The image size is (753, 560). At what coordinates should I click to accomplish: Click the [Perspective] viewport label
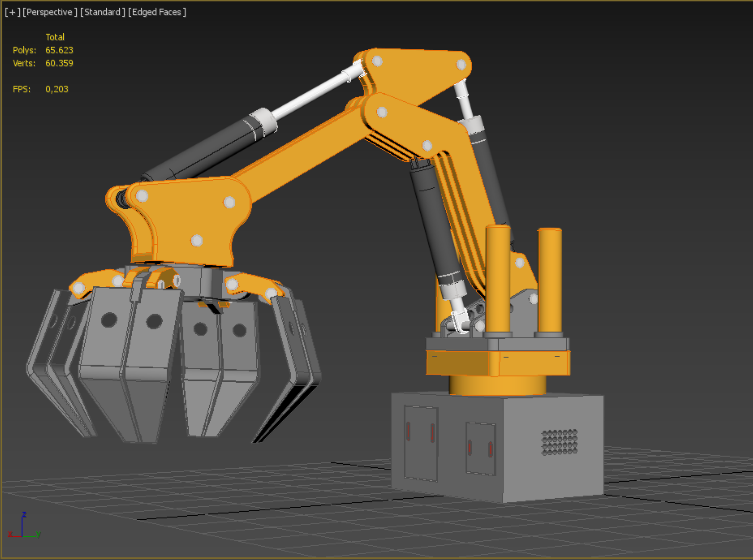pyautogui.click(x=50, y=12)
